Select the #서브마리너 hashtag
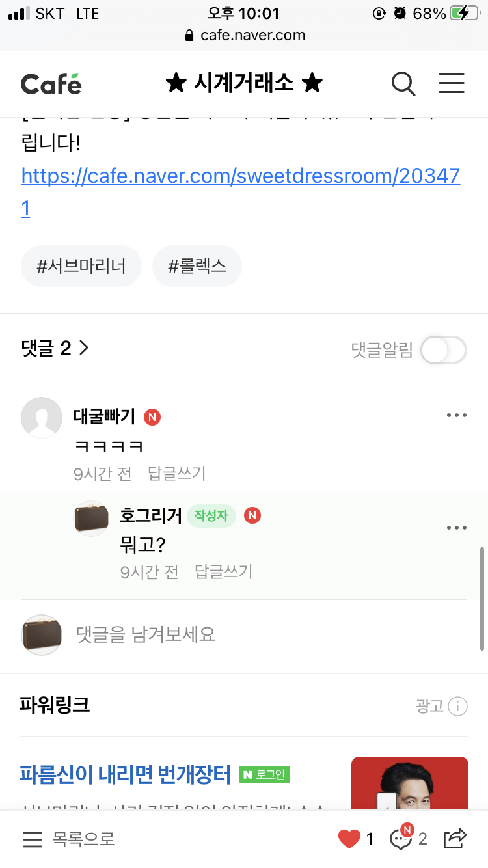 [x=81, y=266]
